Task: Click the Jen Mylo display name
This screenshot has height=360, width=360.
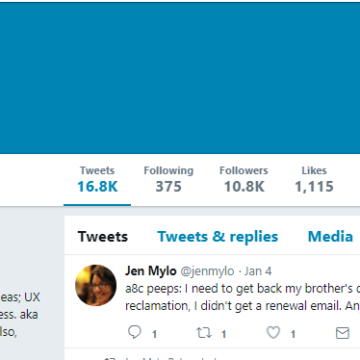Action: tap(151, 271)
